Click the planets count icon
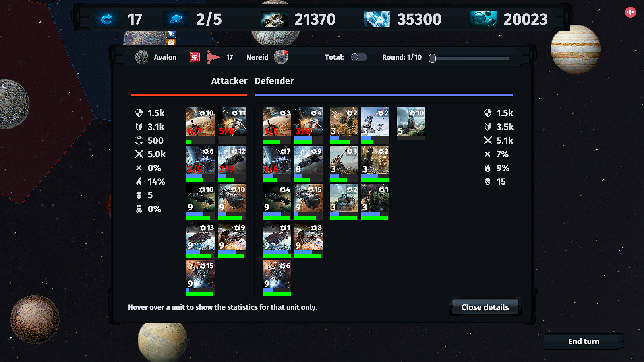The height and width of the screenshot is (362, 644). tap(176, 19)
